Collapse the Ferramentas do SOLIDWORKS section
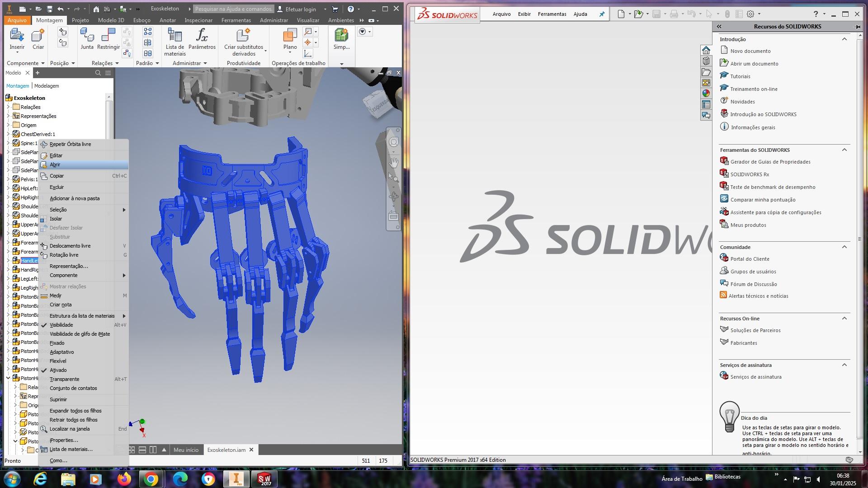The height and width of the screenshot is (488, 868). click(844, 150)
